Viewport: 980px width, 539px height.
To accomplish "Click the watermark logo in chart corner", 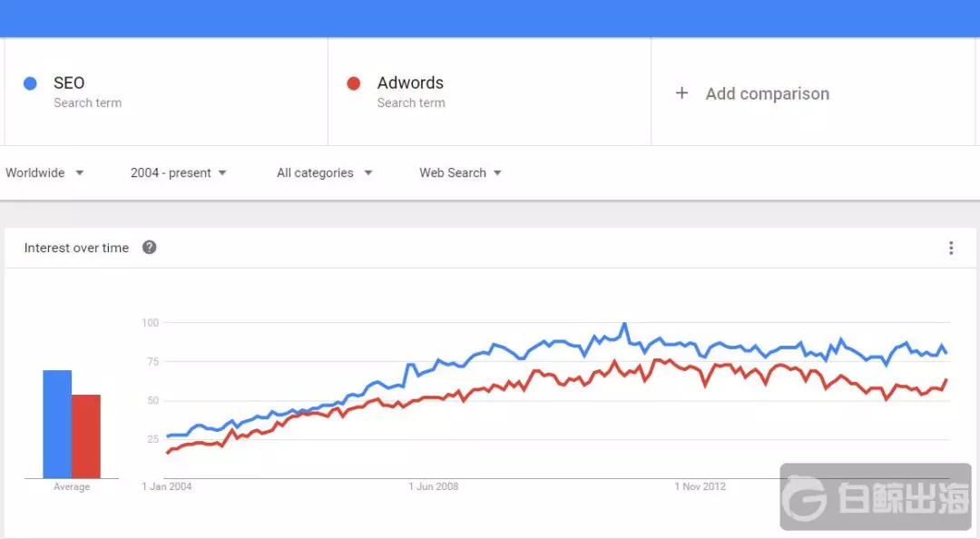I will pyautogui.click(x=876, y=496).
